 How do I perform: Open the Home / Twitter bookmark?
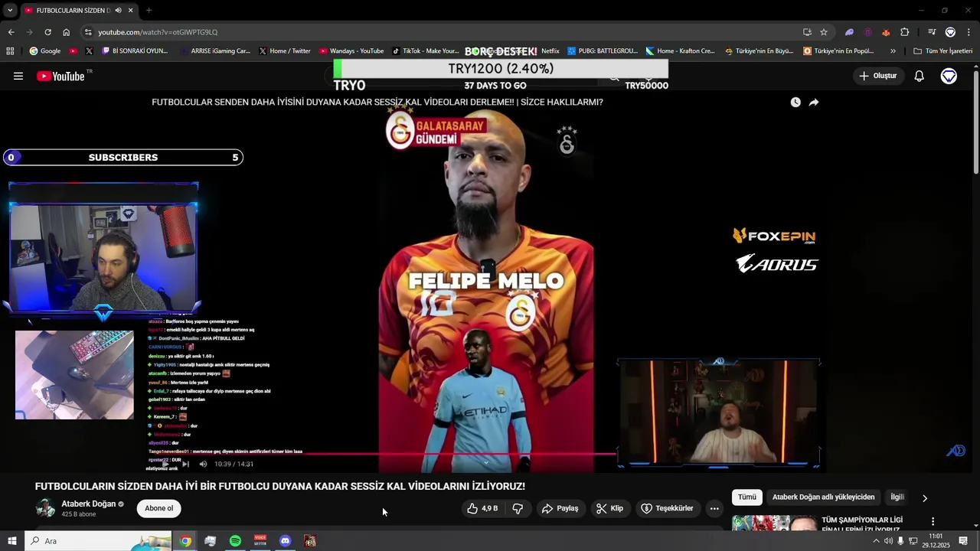pyautogui.click(x=284, y=51)
